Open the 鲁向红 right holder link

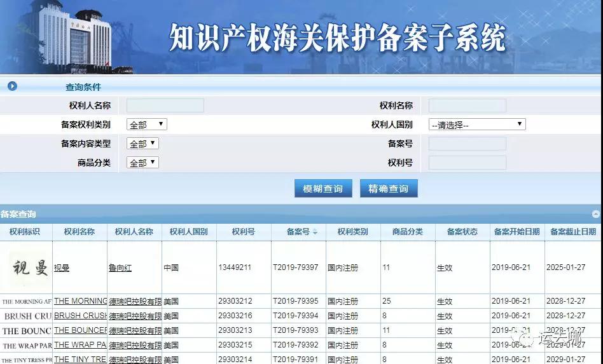click(120, 268)
